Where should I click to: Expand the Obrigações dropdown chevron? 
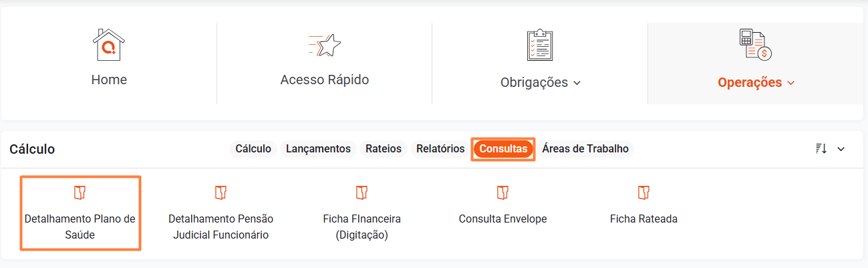[x=577, y=84]
